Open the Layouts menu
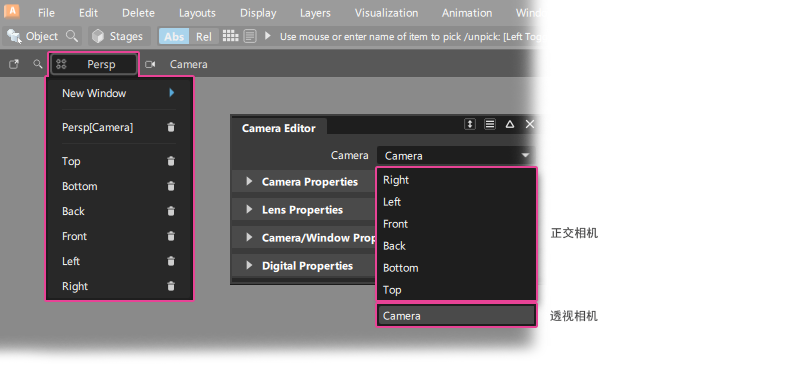The width and height of the screenshot is (800, 378). (x=197, y=13)
